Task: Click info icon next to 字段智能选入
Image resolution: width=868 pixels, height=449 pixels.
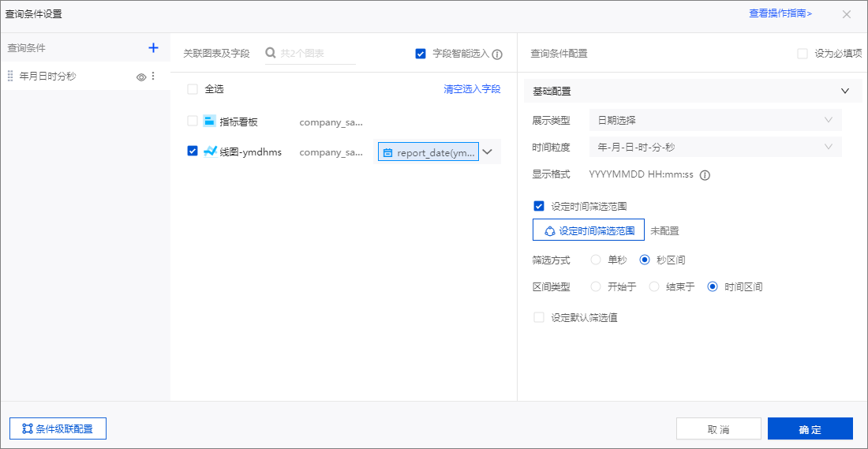Action: tap(497, 54)
